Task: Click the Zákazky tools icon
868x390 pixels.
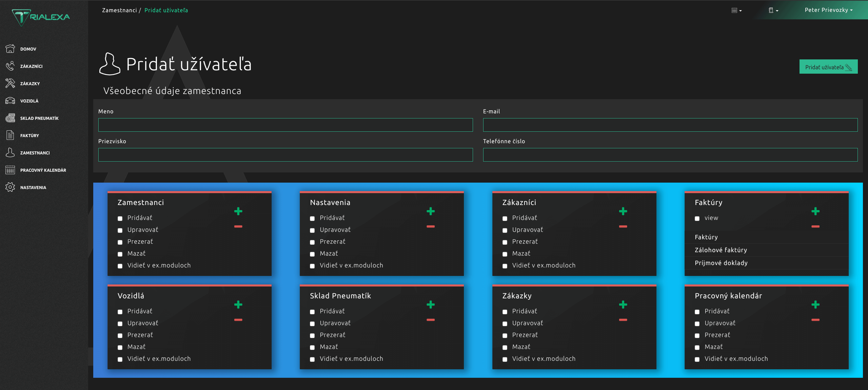Action: pos(10,83)
